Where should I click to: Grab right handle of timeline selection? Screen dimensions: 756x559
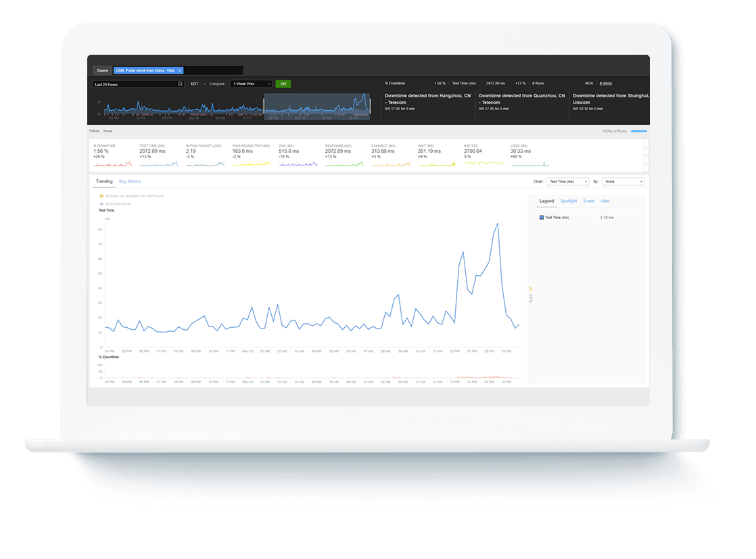click(x=370, y=106)
